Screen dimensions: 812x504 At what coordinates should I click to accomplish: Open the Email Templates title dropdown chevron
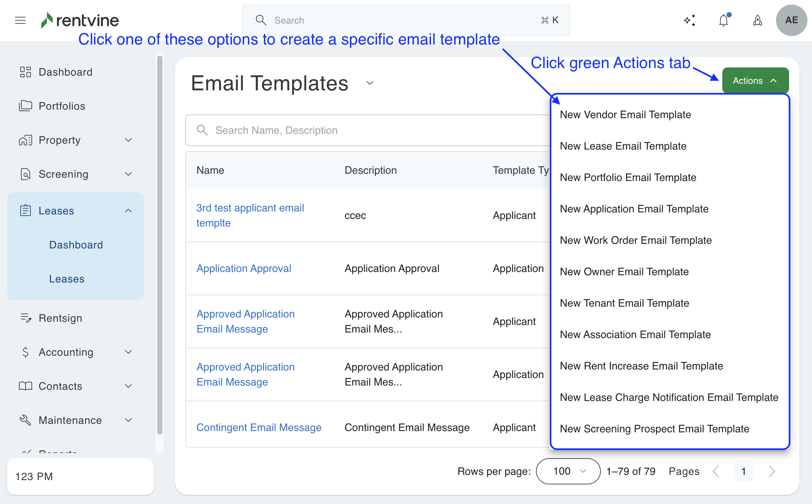(369, 83)
